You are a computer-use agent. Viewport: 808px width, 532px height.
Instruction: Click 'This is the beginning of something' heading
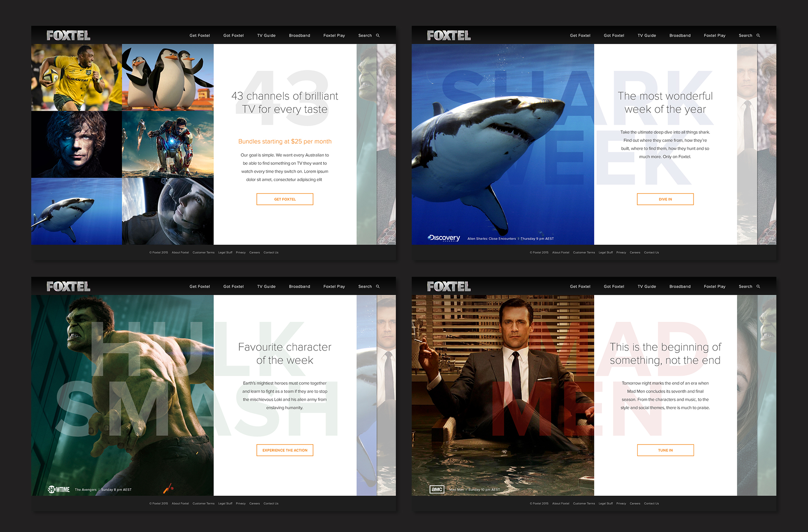[x=665, y=353]
